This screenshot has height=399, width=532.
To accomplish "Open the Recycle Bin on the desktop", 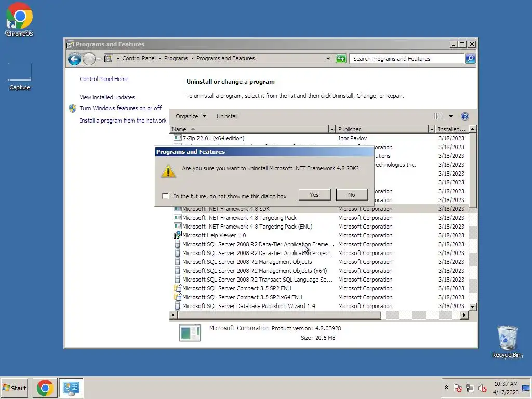I will pos(507,341).
